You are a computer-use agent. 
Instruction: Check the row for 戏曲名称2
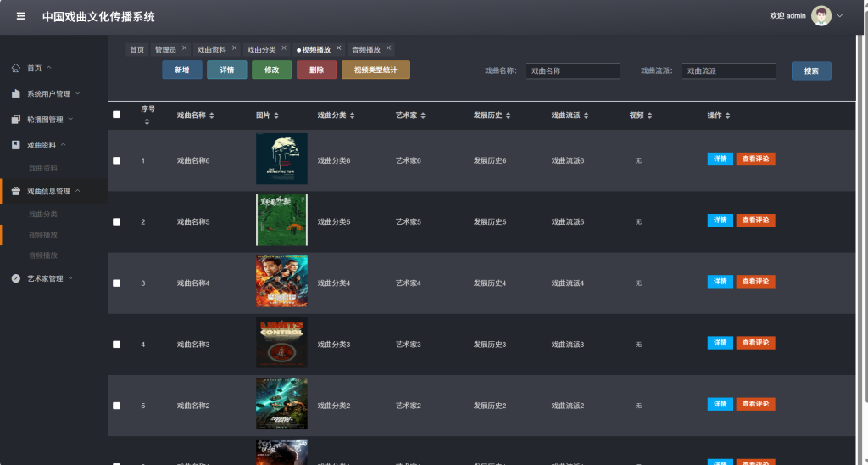(116, 406)
